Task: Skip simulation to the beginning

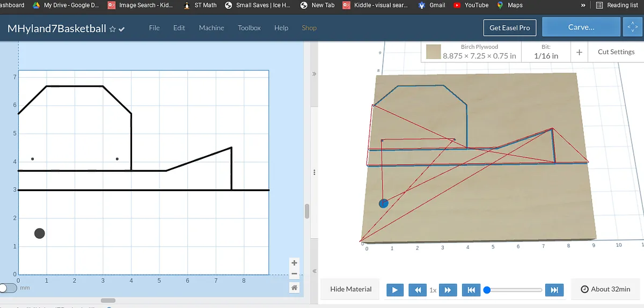Action: 471,290
